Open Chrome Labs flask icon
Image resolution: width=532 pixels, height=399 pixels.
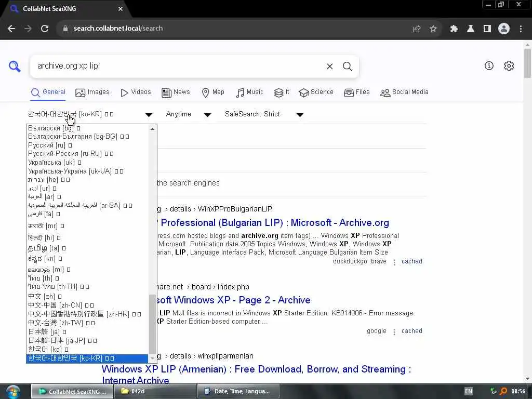470,29
